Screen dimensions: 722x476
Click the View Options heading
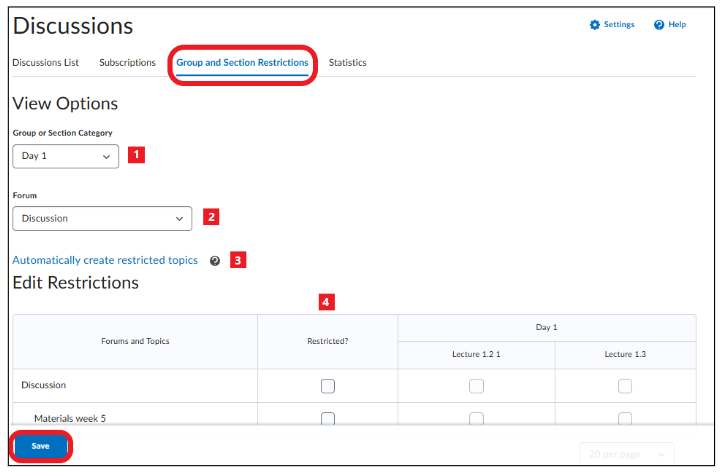click(x=65, y=104)
